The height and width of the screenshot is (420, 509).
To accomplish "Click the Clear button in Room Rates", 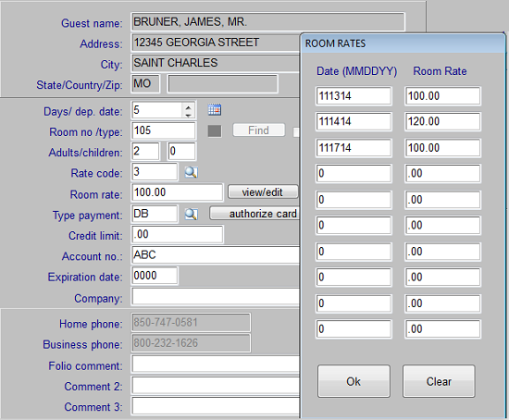I will pos(439,381).
